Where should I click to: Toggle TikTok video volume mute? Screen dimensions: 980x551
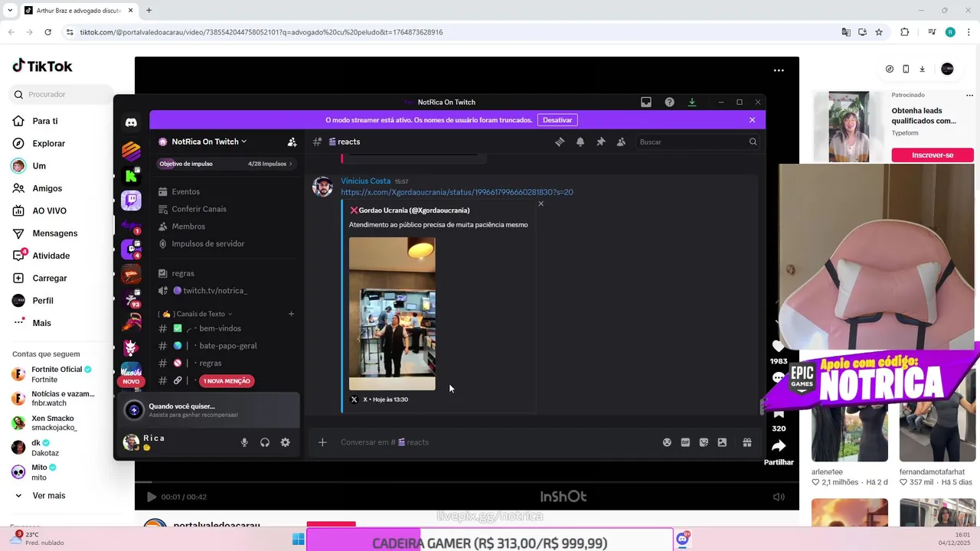[779, 497]
